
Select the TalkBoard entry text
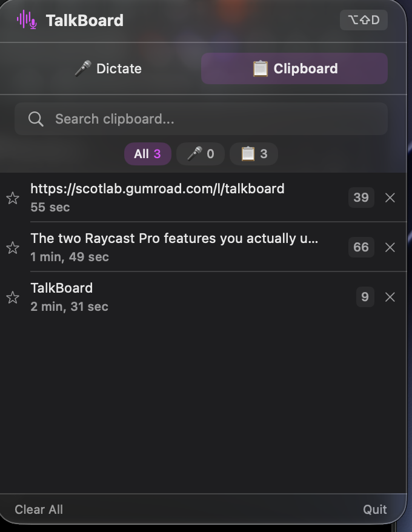click(x=61, y=288)
